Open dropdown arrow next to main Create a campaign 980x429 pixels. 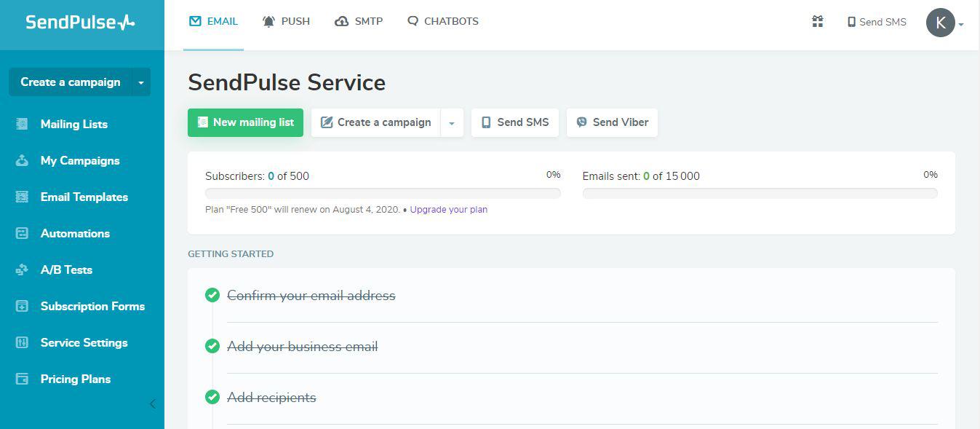click(452, 123)
